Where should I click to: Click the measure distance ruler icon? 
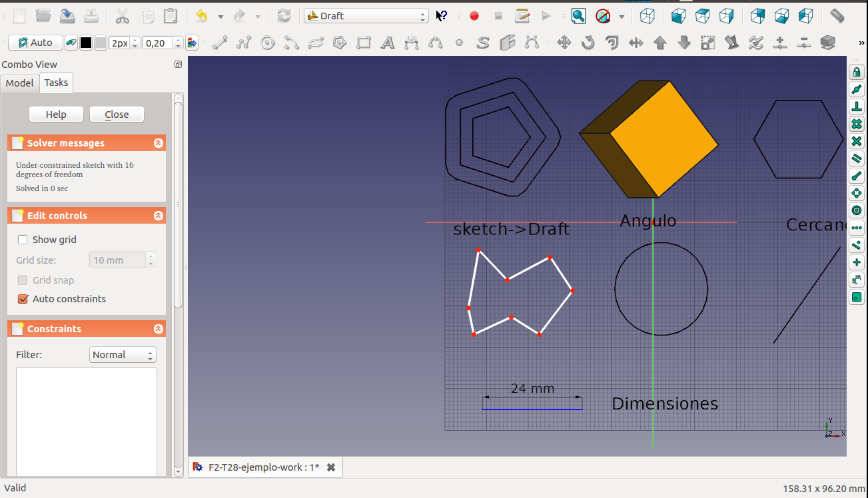click(x=837, y=16)
